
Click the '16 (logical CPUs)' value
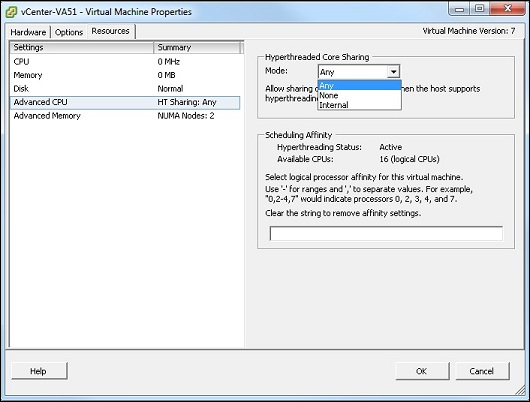tap(409, 159)
